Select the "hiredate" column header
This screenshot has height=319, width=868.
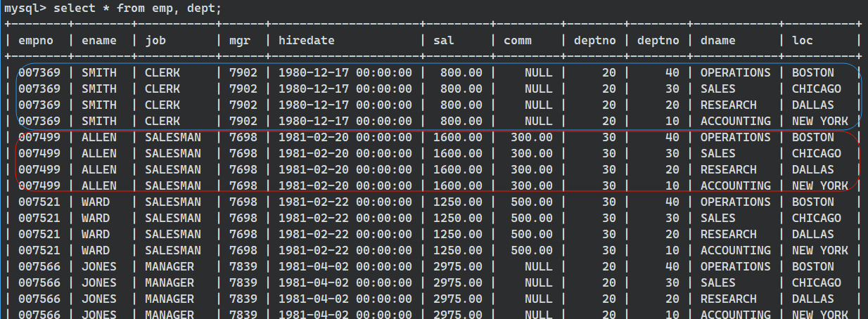click(x=307, y=40)
